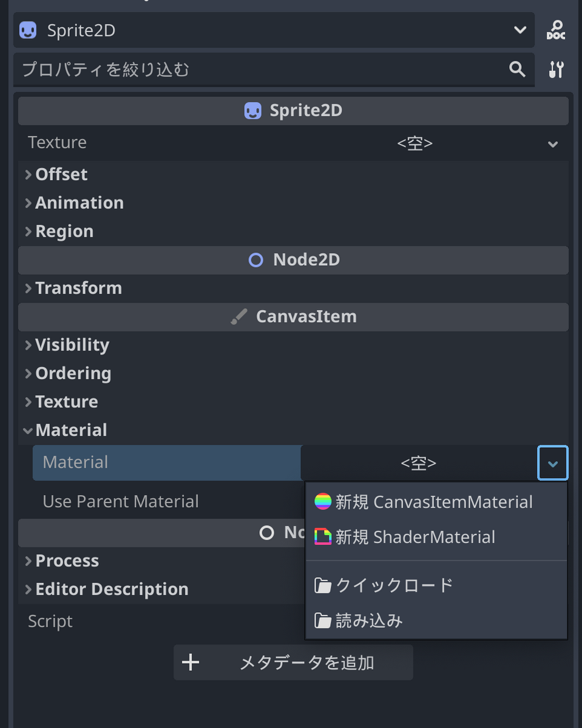This screenshot has width=582, height=728.
Task: Click the Sprite2D section header
Action: pos(293,110)
